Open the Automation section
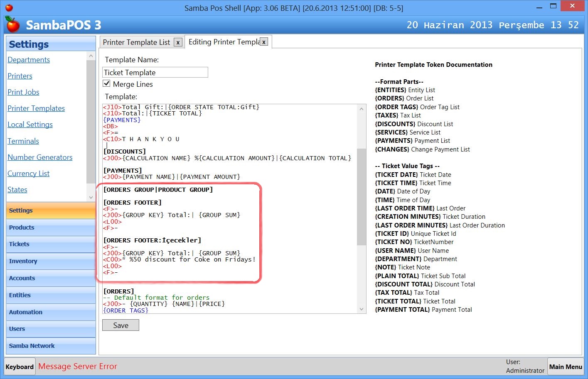 coord(51,312)
